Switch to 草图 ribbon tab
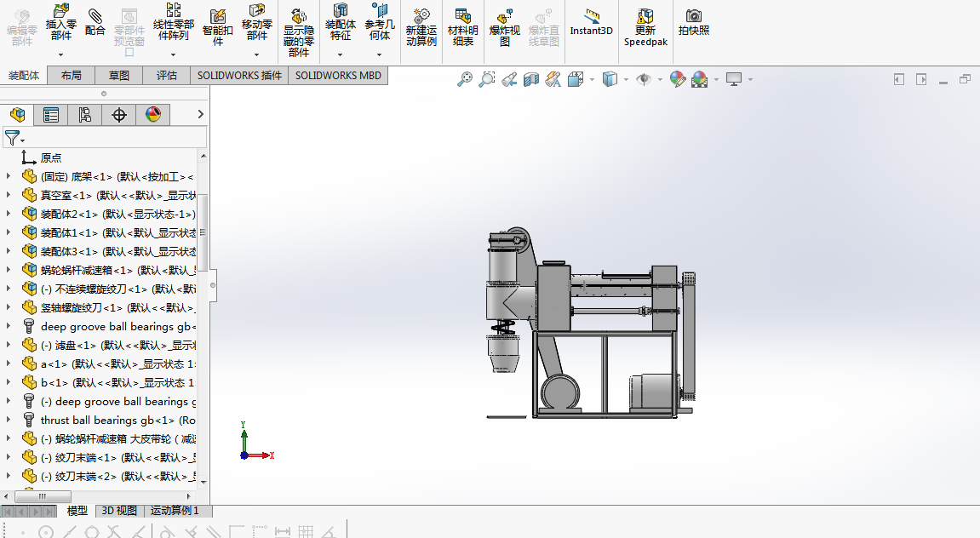The height and width of the screenshot is (538, 980). tap(118, 76)
